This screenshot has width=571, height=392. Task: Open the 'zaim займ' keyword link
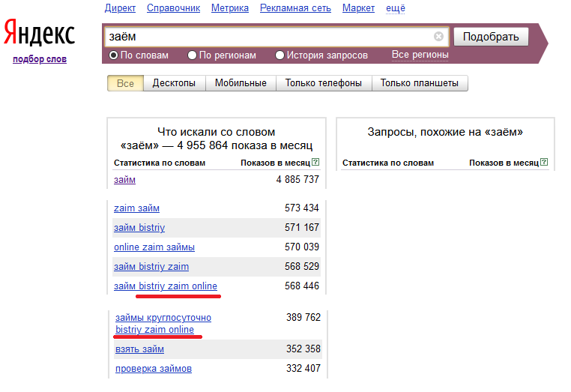[x=136, y=208]
